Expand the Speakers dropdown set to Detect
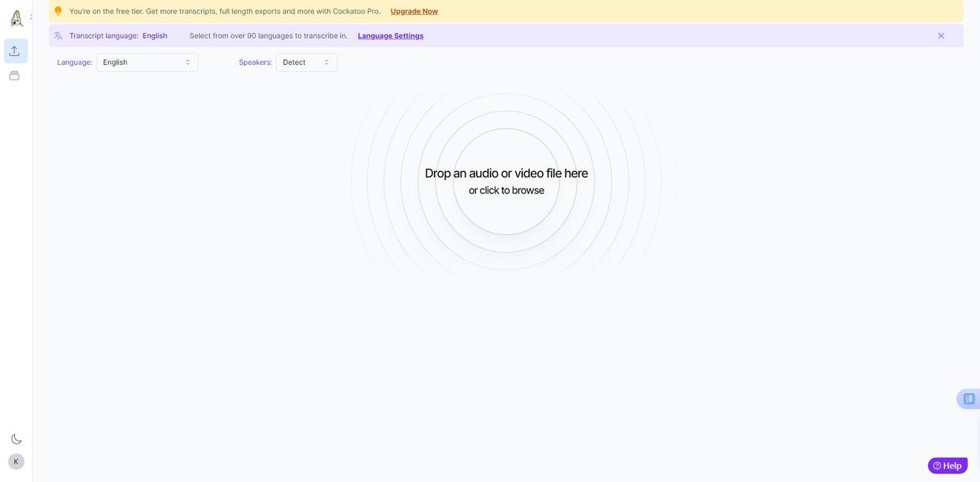This screenshot has height=482, width=980. tap(306, 62)
